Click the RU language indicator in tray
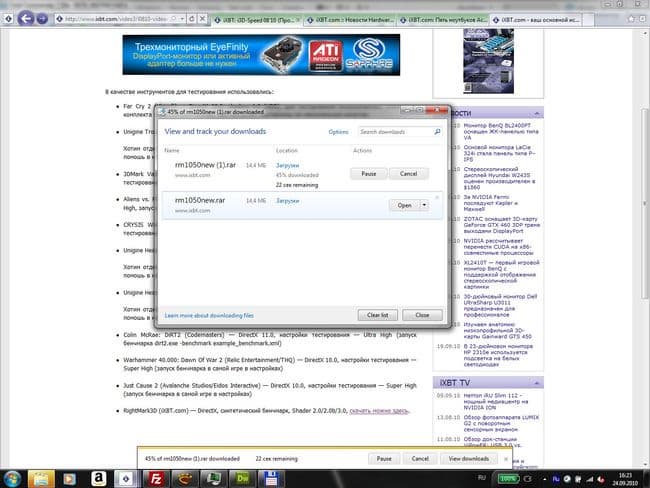The image size is (650, 488). (x=482, y=478)
